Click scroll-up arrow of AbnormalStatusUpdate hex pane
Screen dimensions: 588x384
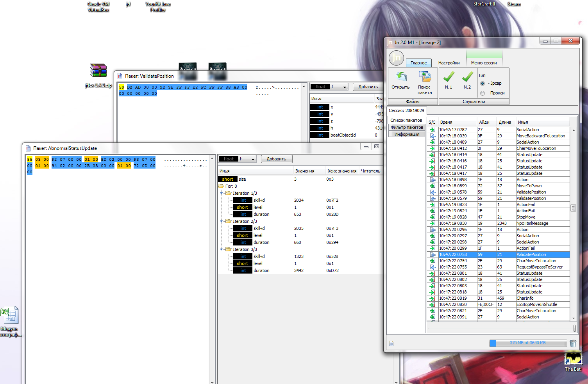[x=212, y=158]
